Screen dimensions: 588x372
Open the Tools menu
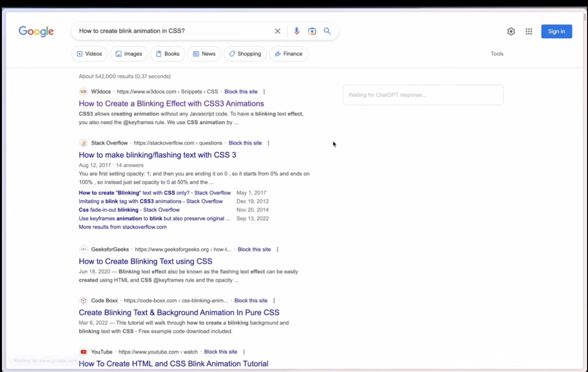[497, 54]
